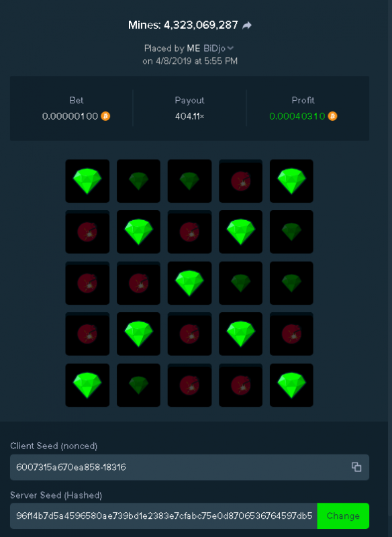The width and height of the screenshot is (392, 537).
Task: Select the bright gem tile in row 5, column 1
Action: pyautogui.click(x=87, y=385)
